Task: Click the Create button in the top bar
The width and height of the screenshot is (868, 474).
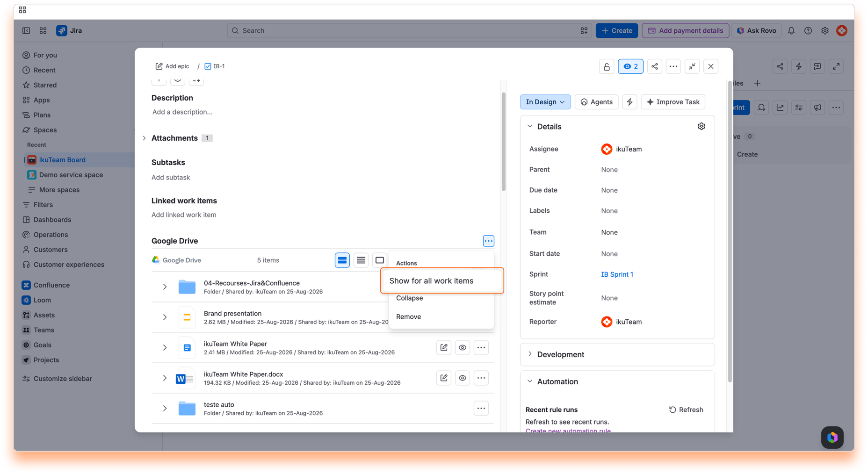Action: (x=617, y=30)
